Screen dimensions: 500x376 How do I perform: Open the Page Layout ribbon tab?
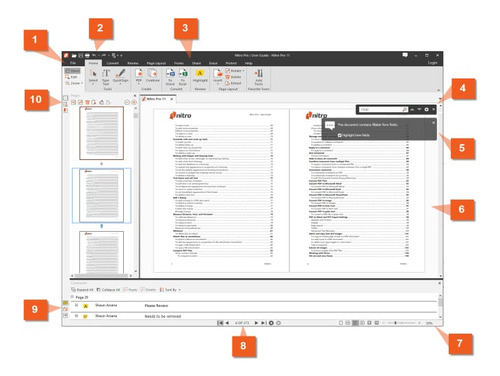[x=156, y=63]
